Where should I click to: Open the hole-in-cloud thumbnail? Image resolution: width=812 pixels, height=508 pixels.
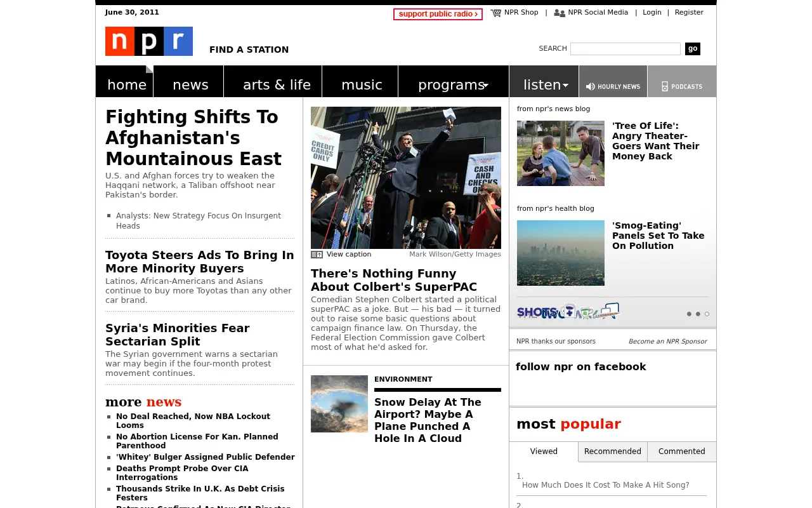pos(339,404)
